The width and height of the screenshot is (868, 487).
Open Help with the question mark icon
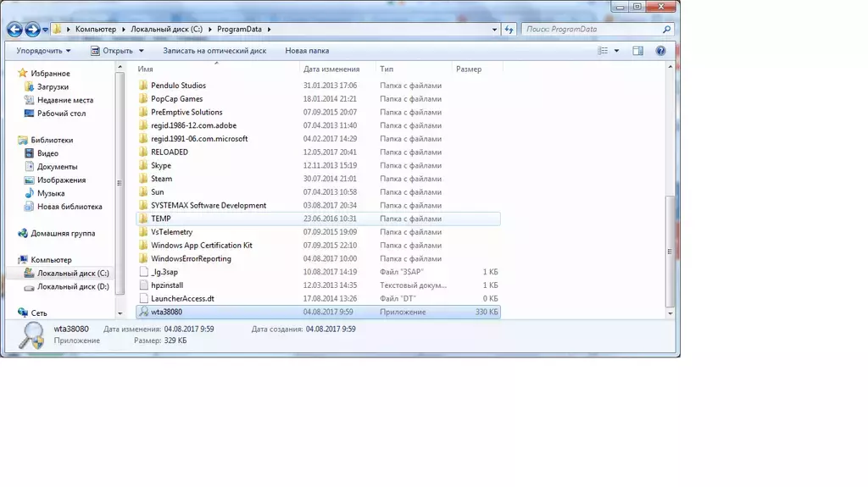[x=660, y=51]
